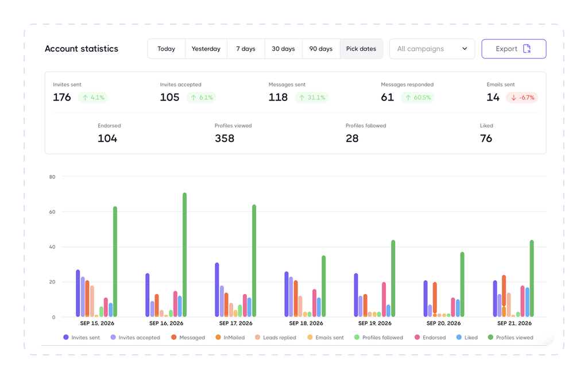Click the Invites accepted value 105

169,98
